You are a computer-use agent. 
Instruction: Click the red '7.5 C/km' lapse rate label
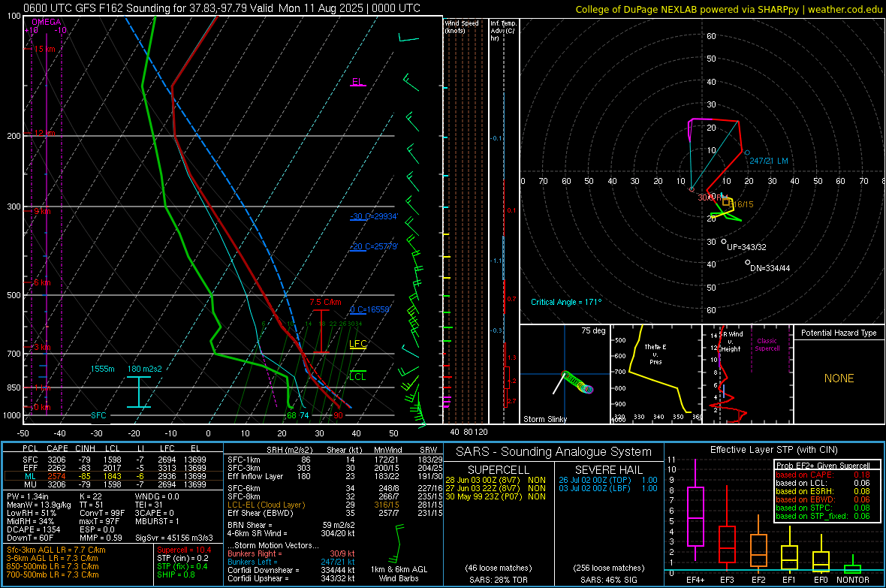tap(325, 302)
